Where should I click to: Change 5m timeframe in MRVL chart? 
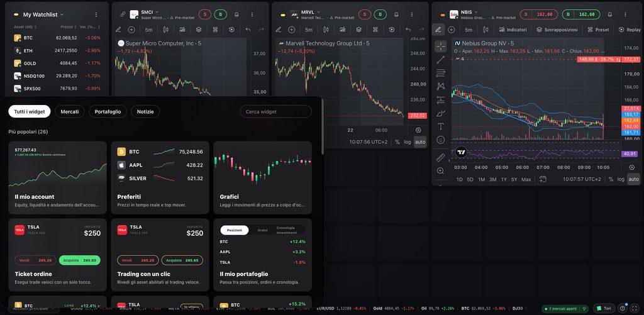coord(308,30)
